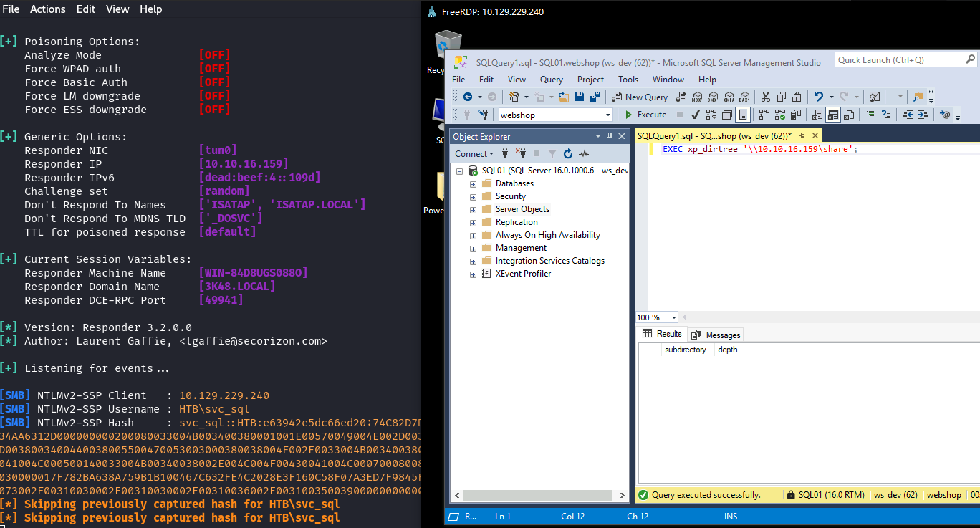Open the 100 % zoom dropdown
The image size is (980, 528).
point(674,317)
